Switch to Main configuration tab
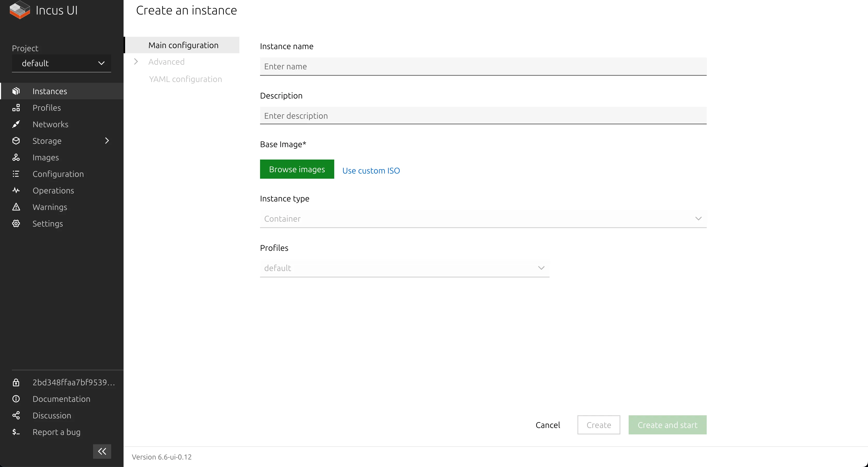Image resolution: width=868 pixels, height=467 pixels. 183,45
